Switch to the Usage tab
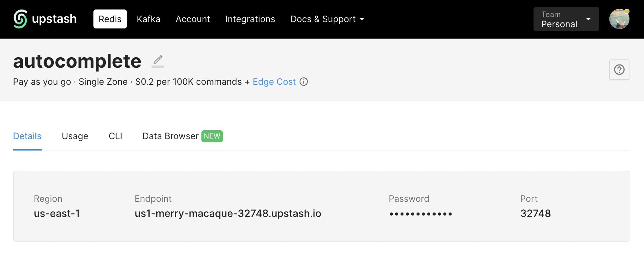 pos(75,136)
